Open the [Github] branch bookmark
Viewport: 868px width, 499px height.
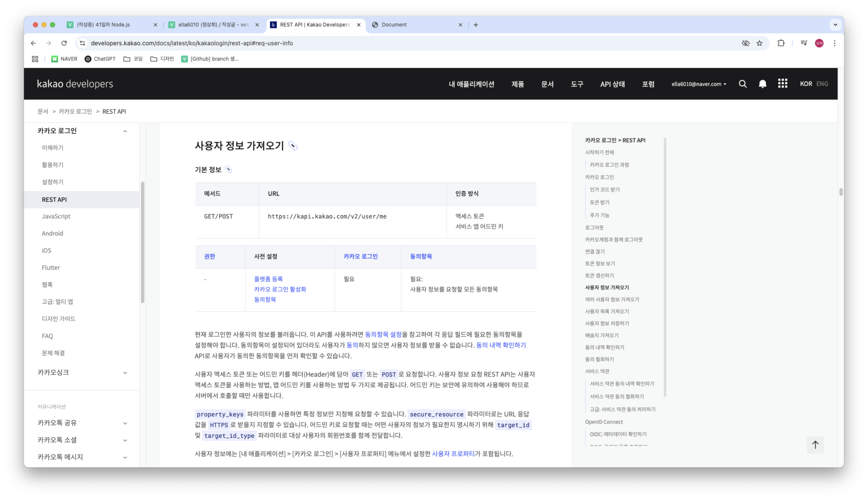click(210, 59)
